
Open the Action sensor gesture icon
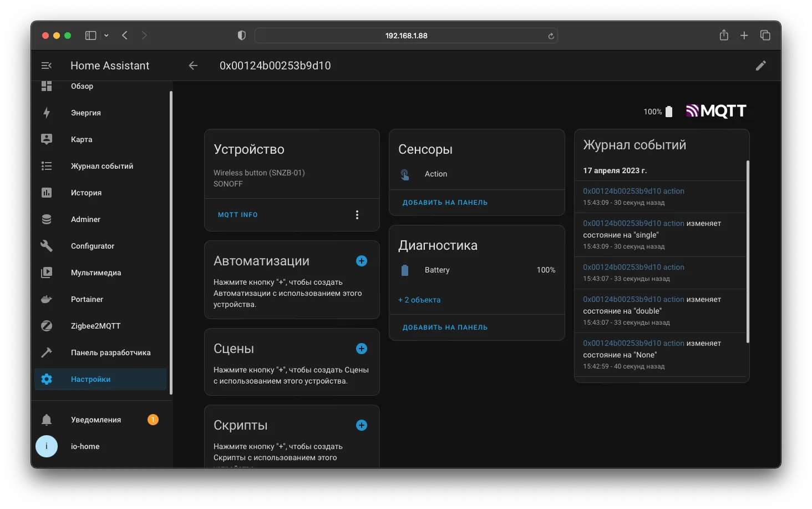[x=405, y=174]
